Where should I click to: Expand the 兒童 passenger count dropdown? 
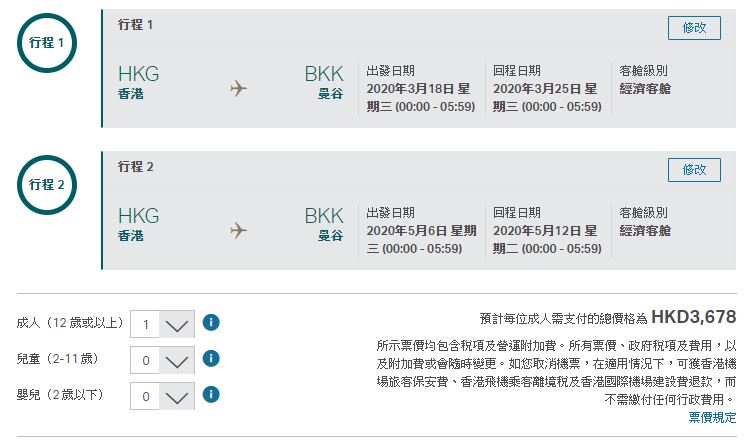click(162, 360)
